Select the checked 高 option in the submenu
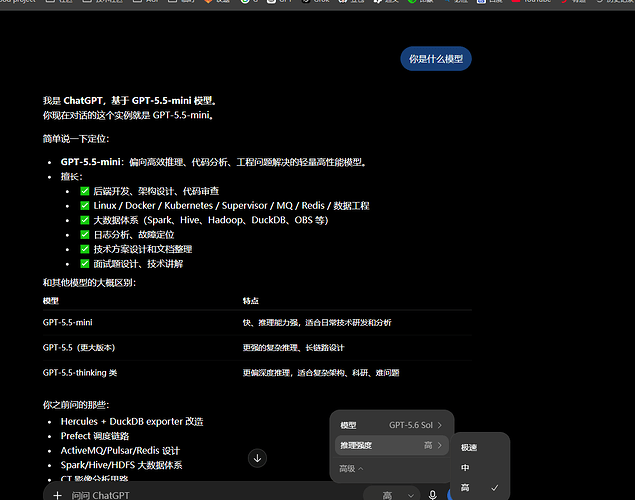Viewport: 635px width, 500px height. tap(479, 488)
